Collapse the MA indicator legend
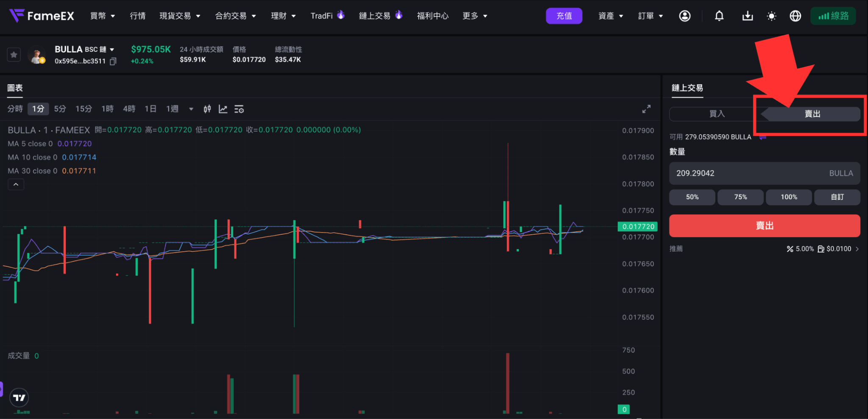Screen dimensions: 868x419 16,184
